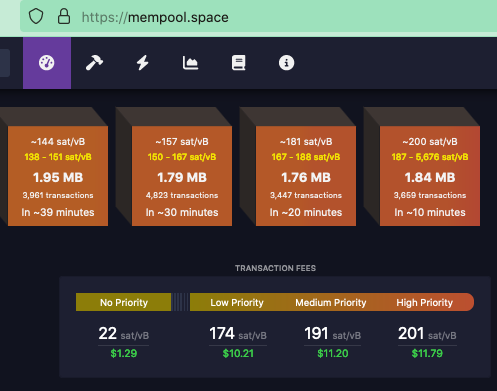The width and height of the screenshot is (497, 391).
Task: Open the Lightning bolt icon page
Action: pyautogui.click(x=143, y=63)
